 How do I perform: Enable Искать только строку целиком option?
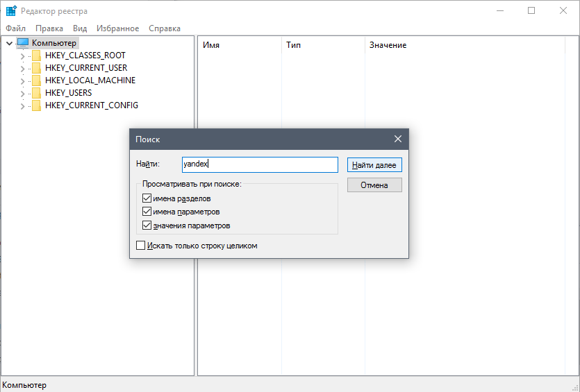click(x=141, y=246)
